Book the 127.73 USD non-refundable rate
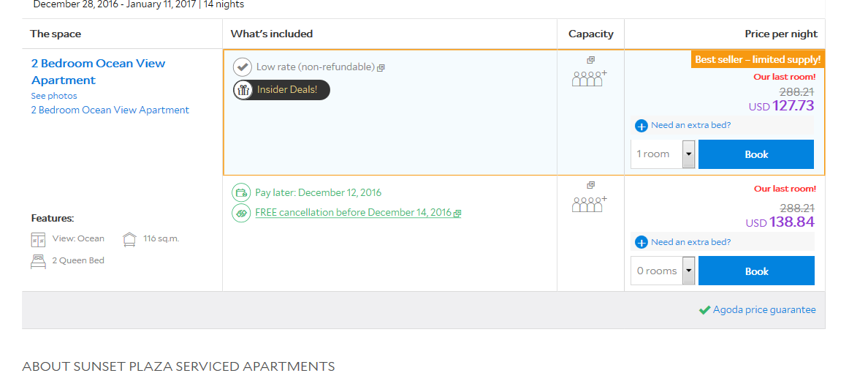The width and height of the screenshot is (868, 392). 756,154
